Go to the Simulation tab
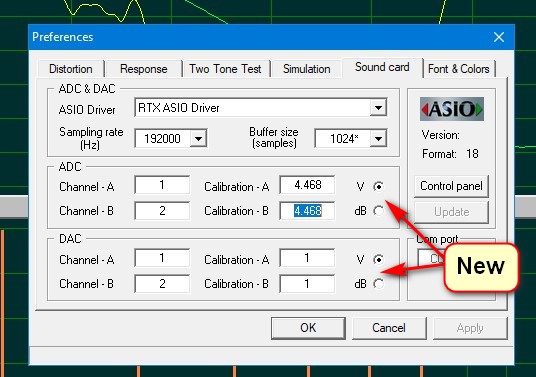The width and height of the screenshot is (536, 377). (x=307, y=69)
